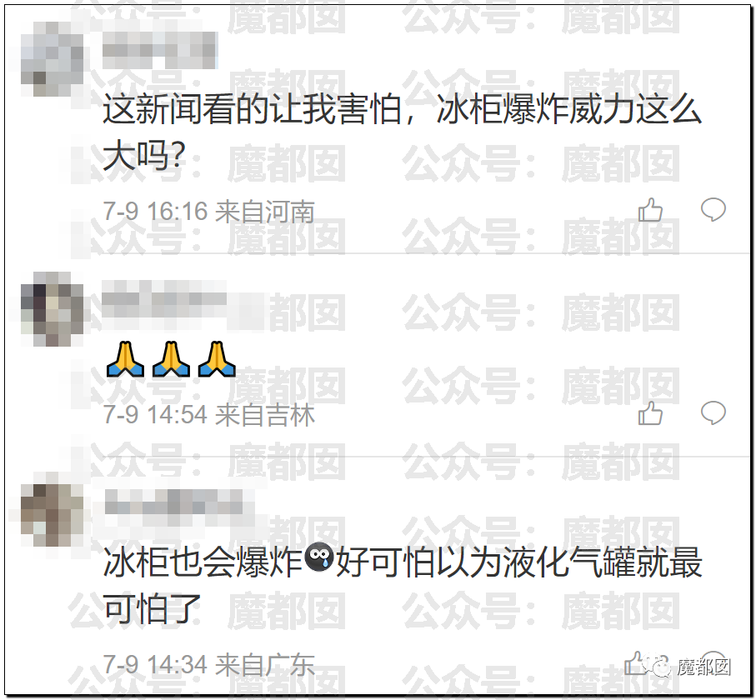
Task: Open the first commenter's blurred avatar
Action: (x=52, y=59)
